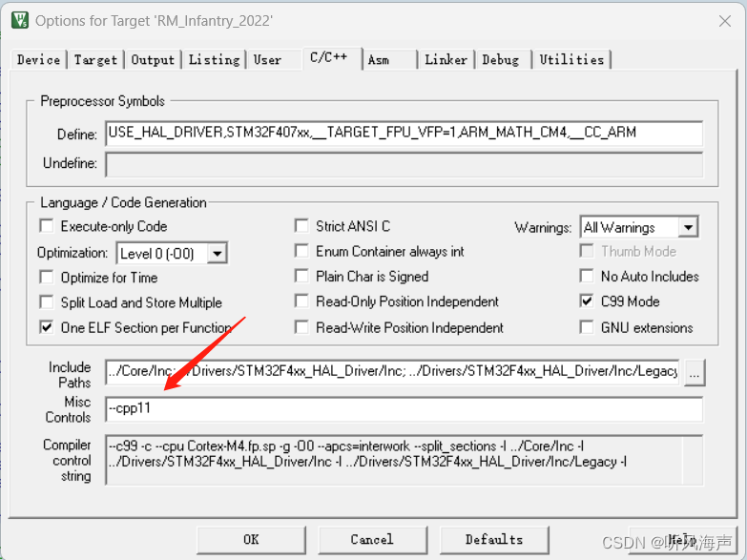Screen dimensions: 747x560
Task: Enable Read-Write Position Independent
Action: (x=301, y=327)
